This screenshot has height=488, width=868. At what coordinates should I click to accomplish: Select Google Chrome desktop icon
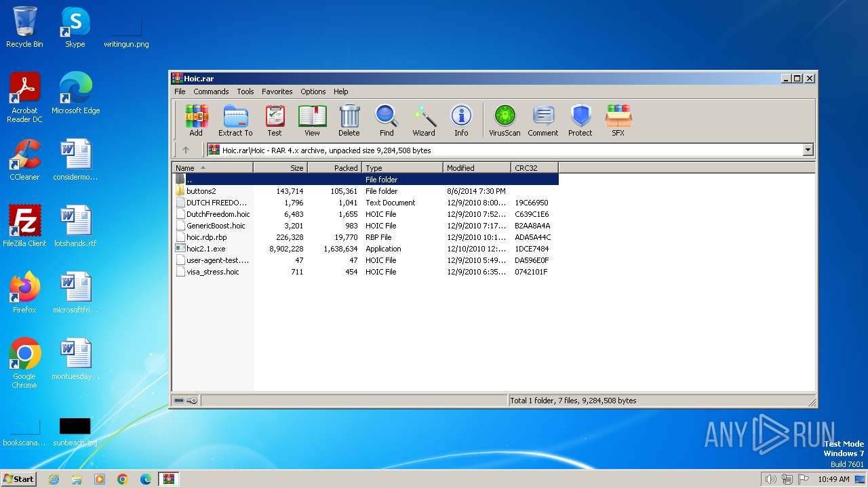click(24, 363)
